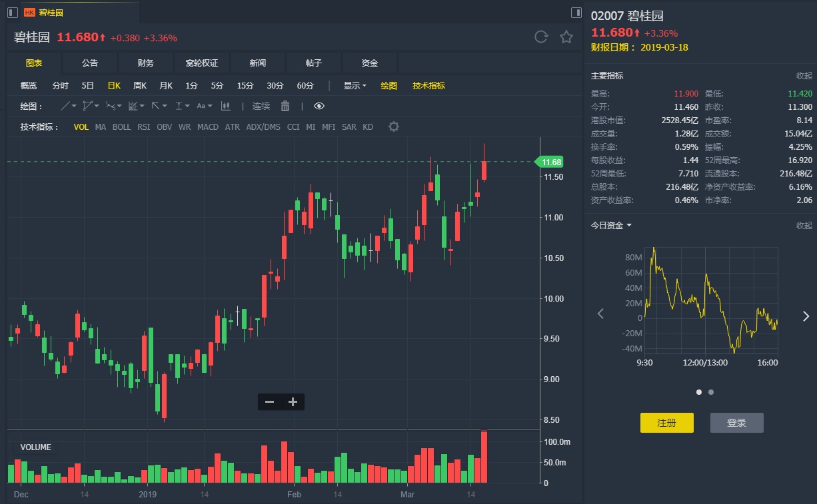Viewport: 817px width, 504px height.
Task: Refresh the 碧桂园 stock quote
Action: coord(541,37)
